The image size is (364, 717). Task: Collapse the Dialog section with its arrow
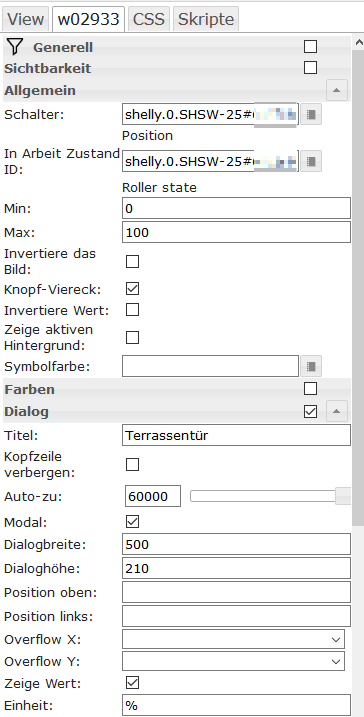pyautogui.click(x=337, y=411)
